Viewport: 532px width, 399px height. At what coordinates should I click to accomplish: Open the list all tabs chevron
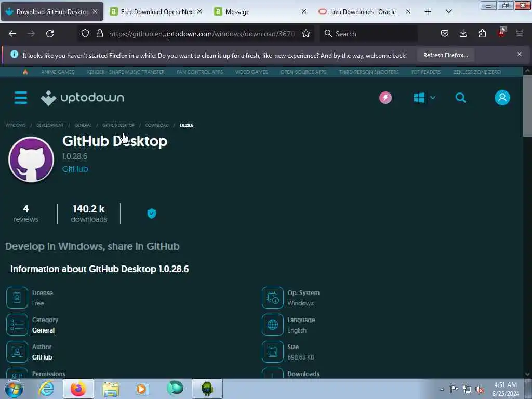point(448,11)
